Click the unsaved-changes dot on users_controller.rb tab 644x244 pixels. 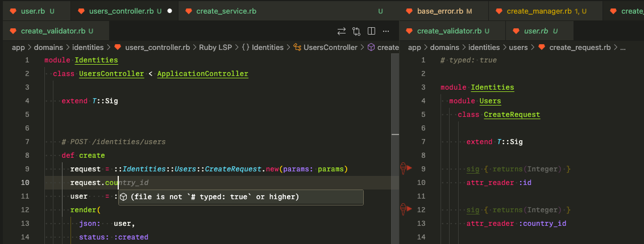[x=169, y=11]
